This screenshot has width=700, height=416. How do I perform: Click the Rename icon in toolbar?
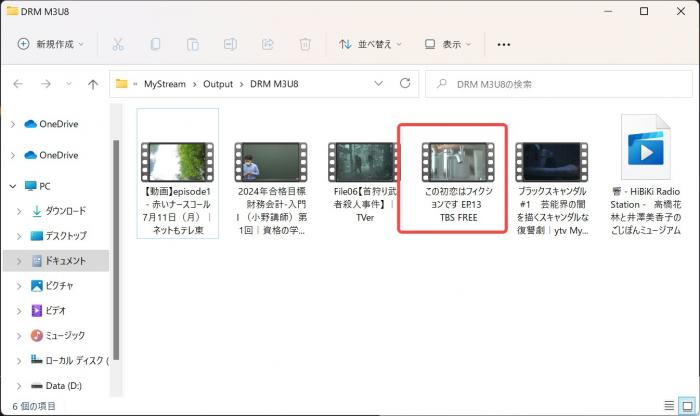230,44
